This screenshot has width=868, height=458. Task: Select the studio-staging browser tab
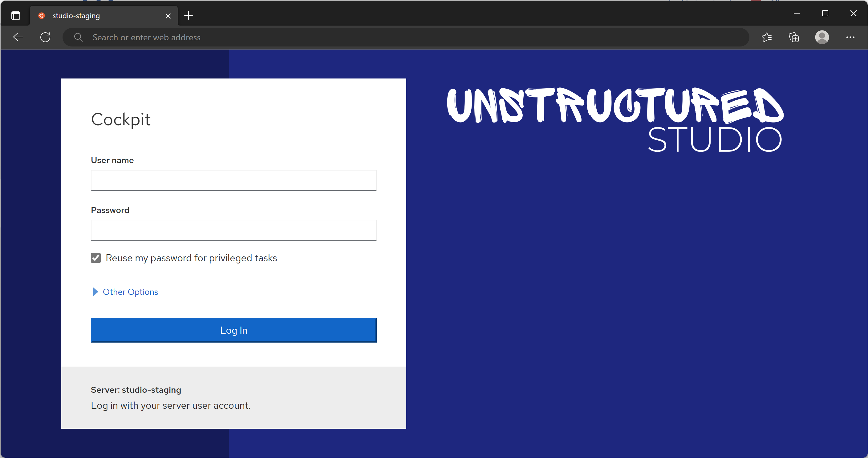104,15
